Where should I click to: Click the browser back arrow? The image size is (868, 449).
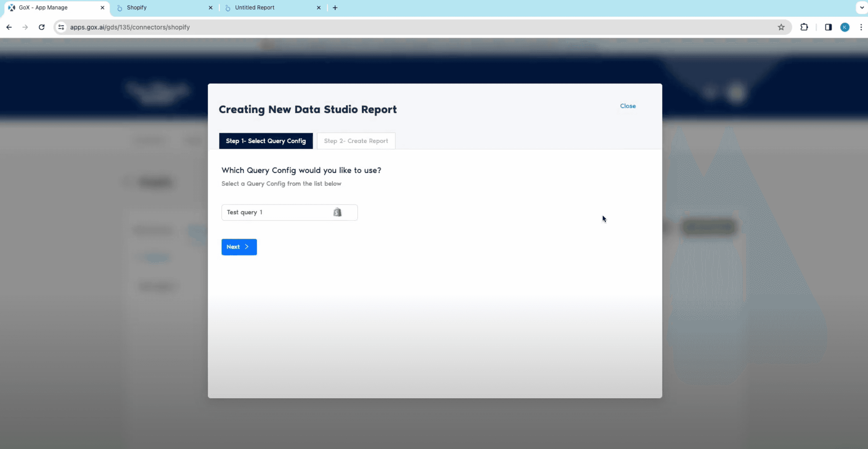click(9, 27)
